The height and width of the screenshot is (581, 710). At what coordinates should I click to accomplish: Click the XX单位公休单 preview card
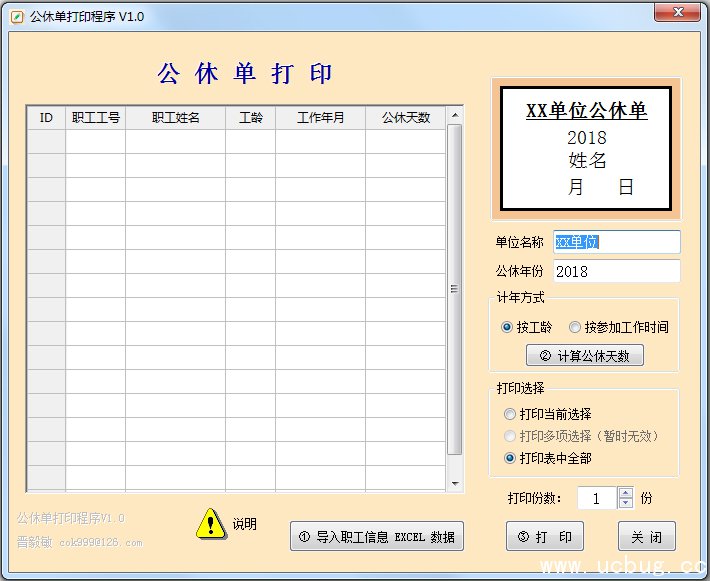(x=586, y=148)
